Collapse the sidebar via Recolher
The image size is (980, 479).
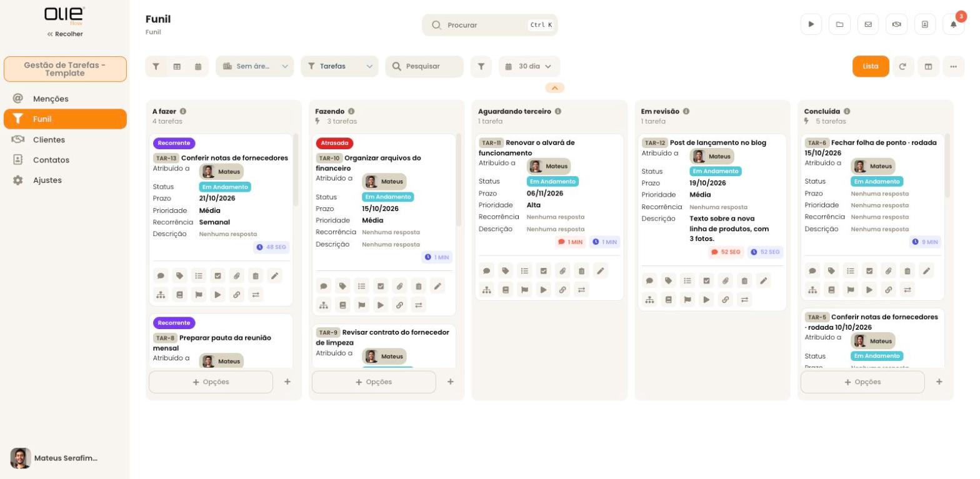coord(65,34)
